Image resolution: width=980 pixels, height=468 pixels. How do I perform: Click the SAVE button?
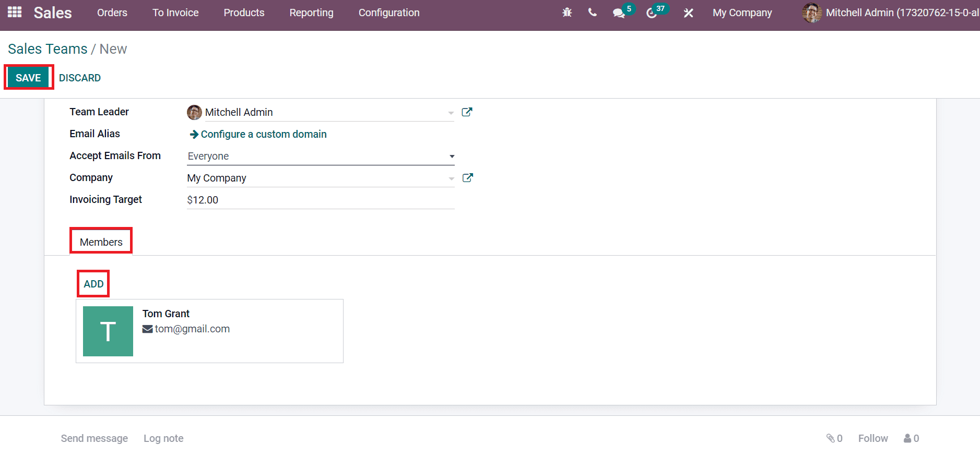tap(28, 78)
